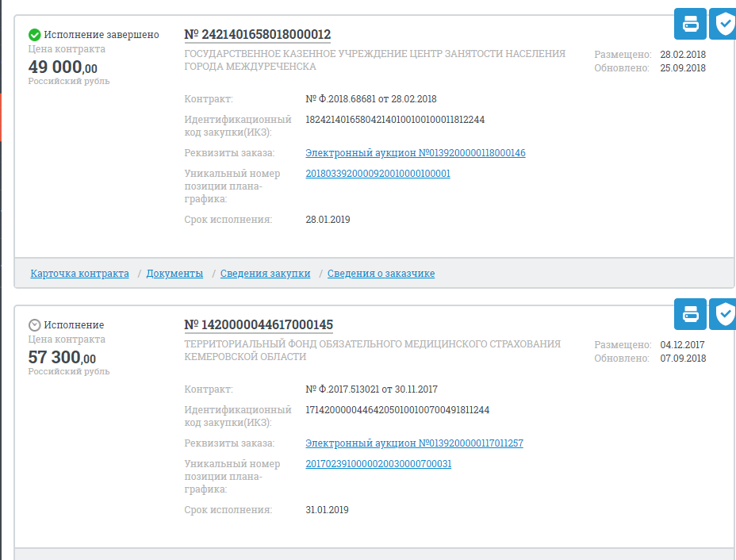Open the Документы tab
736x560 pixels.
pyautogui.click(x=174, y=274)
